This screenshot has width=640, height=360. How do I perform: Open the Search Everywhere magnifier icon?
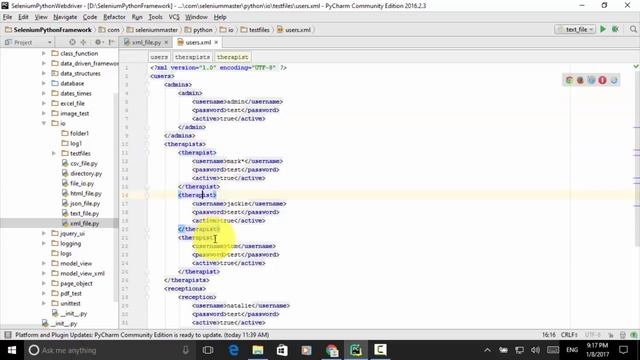[x=633, y=29]
